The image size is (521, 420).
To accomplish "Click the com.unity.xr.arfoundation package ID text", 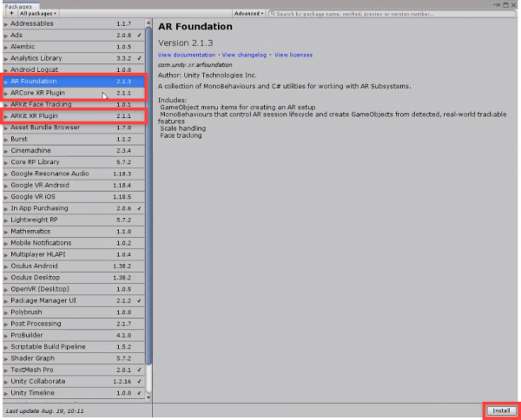I will click(x=195, y=65).
